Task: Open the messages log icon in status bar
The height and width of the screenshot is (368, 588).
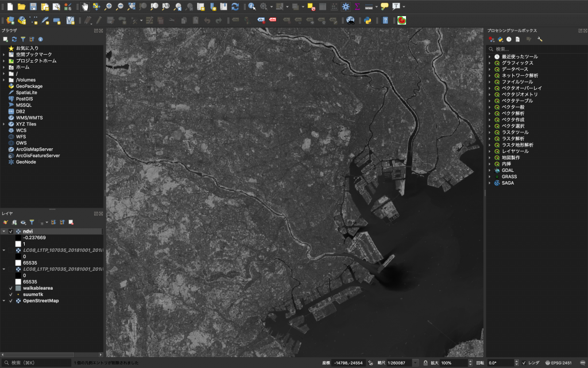Action: [x=582, y=363]
